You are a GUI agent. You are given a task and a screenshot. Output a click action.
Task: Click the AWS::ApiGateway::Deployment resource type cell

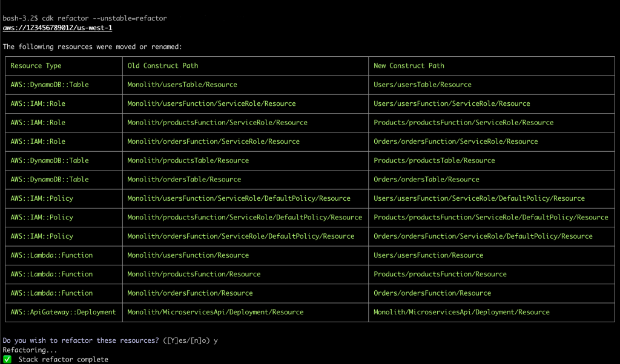coord(62,312)
